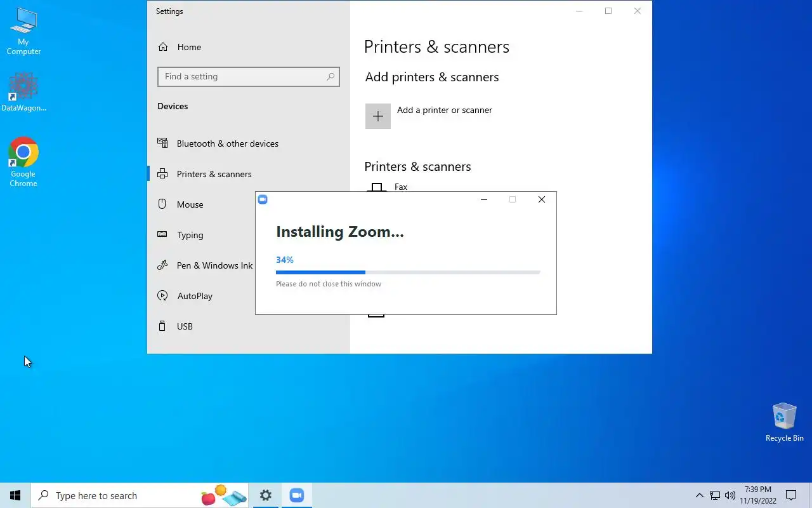
Task: Click the taskbar search box
Action: pyautogui.click(x=139, y=495)
